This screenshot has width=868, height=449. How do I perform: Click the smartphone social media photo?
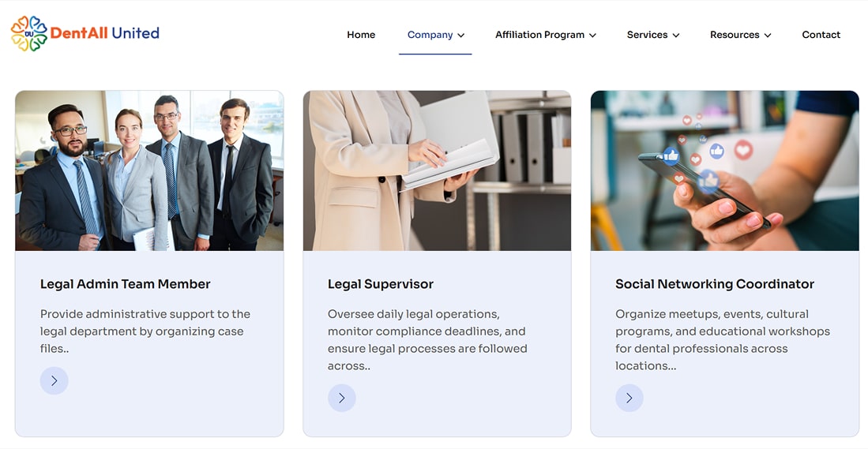coord(724,170)
